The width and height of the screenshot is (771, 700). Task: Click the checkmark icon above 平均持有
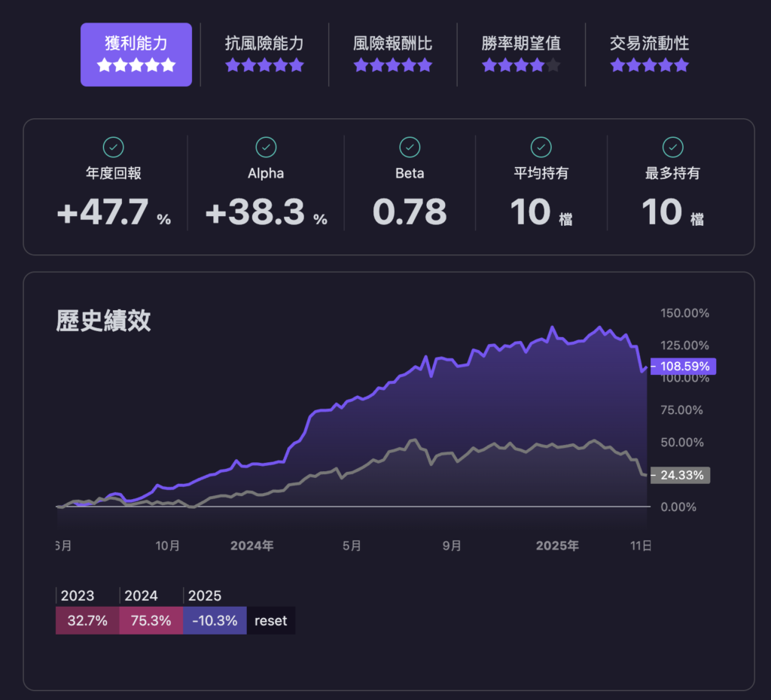click(x=541, y=147)
